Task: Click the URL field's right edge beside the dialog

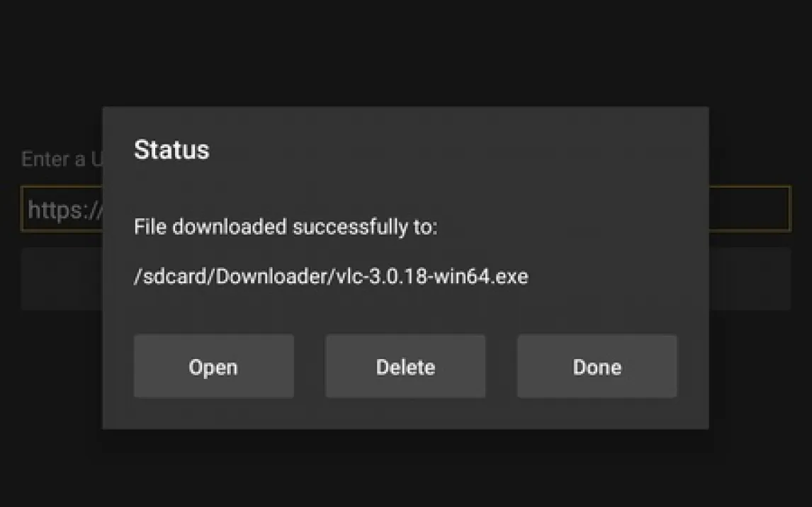Action: (750, 209)
